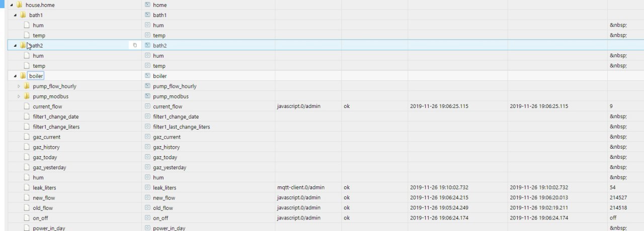The width and height of the screenshot is (644, 231).
Task: Click the channel type icon beside the home name
Action: tap(147, 5)
